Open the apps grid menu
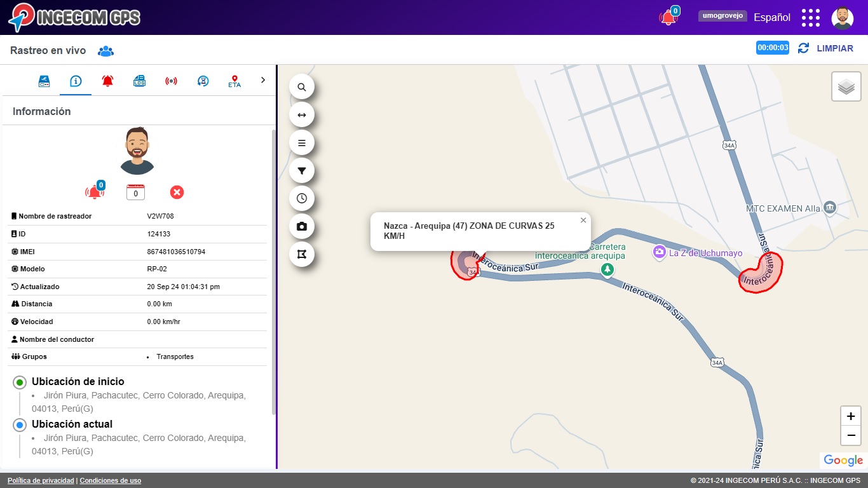The image size is (868, 488). coord(810,18)
